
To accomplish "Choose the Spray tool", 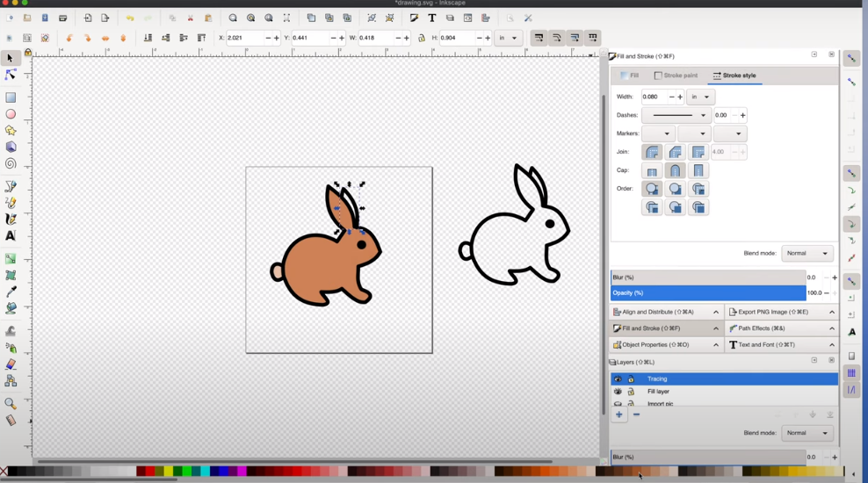I will point(10,348).
